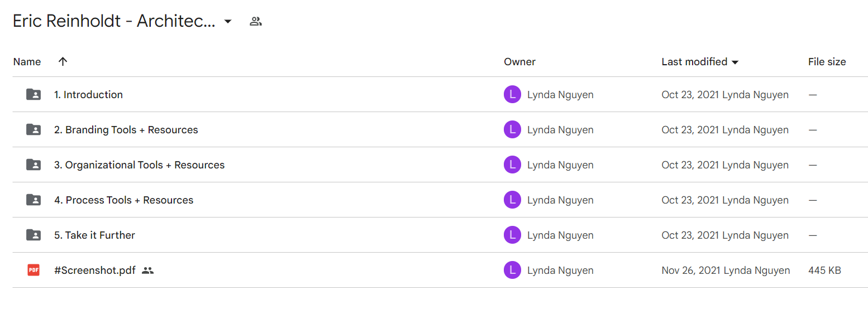The width and height of the screenshot is (868, 314).
Task: Click the folder icon beside 2. Branding Tools + Resources
Action: click(x=34, y=129)
